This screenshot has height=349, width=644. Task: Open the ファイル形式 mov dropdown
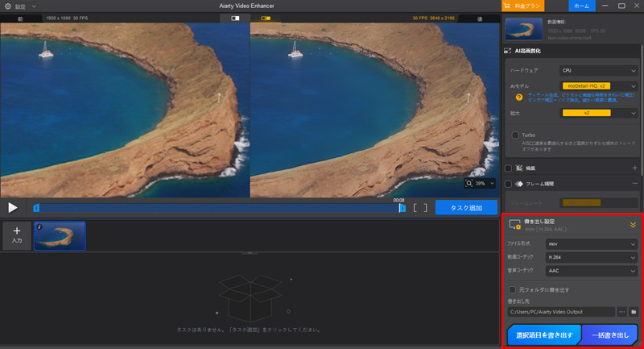point(592,244)
